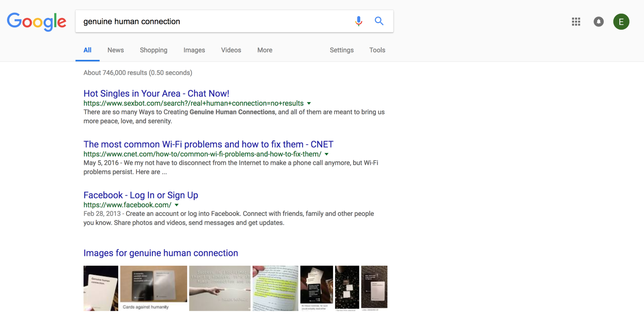Open the last image thumbnail on right
Image resolution: width=644 pixels, height=314 pixels.
pos(374,288)
